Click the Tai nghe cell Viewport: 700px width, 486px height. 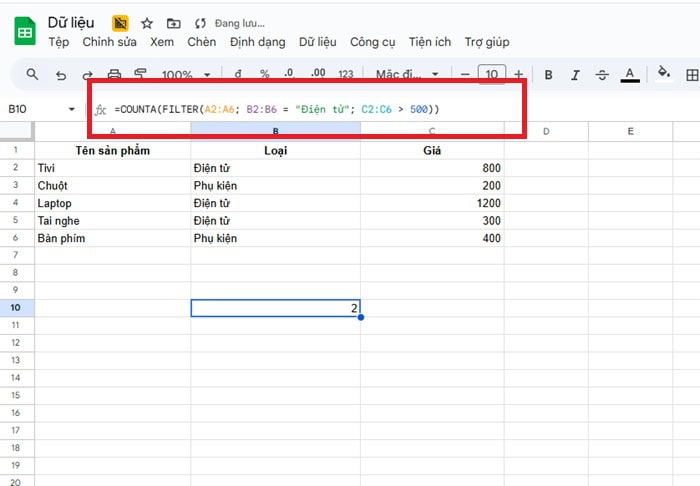(112, 220)
